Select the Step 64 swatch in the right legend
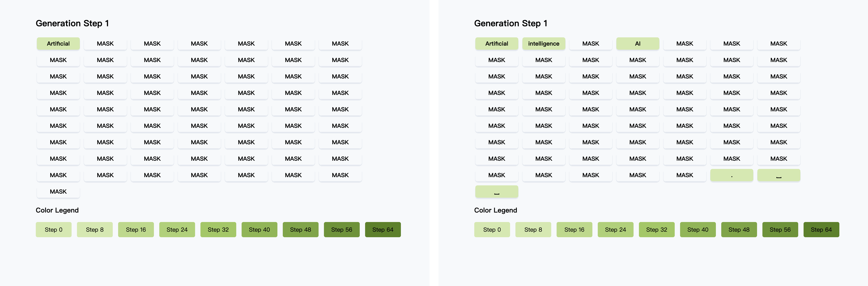This screenshot has width=868, height=286. [821, 230]
